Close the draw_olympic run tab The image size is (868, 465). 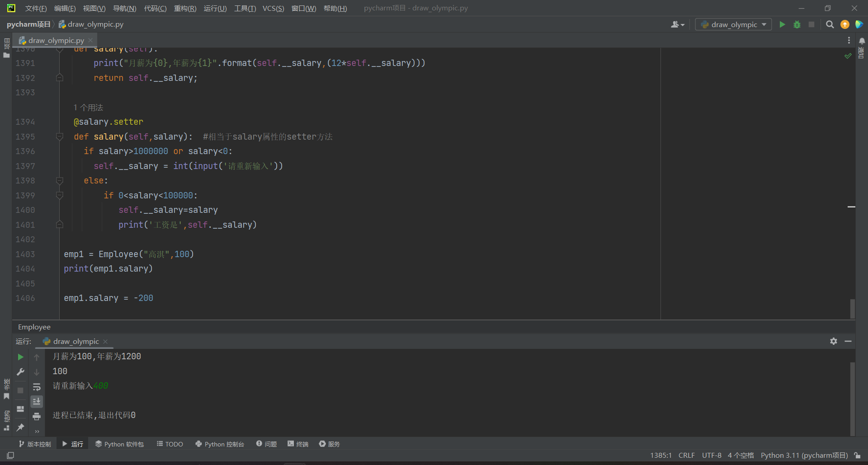click(x=105, y=342)
